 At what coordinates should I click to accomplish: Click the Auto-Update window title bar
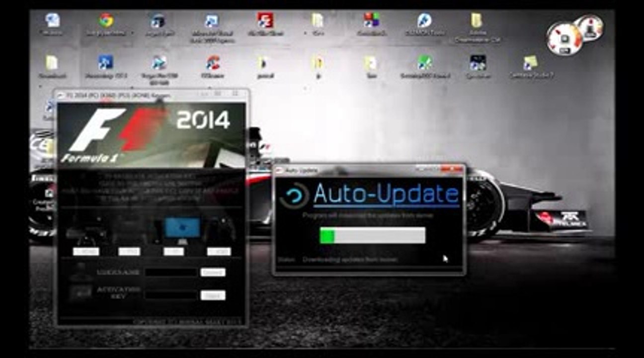369,171
